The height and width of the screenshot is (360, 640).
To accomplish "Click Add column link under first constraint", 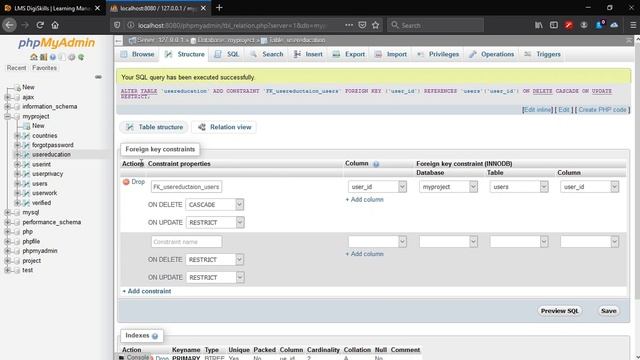I will (364, 200).
